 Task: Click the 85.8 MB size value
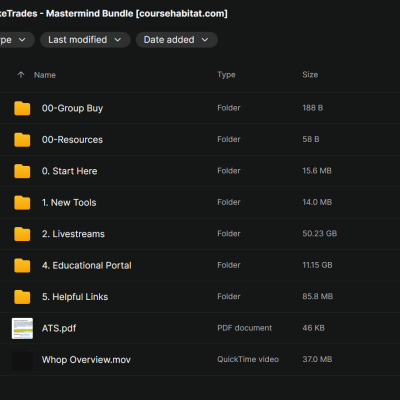318,296
